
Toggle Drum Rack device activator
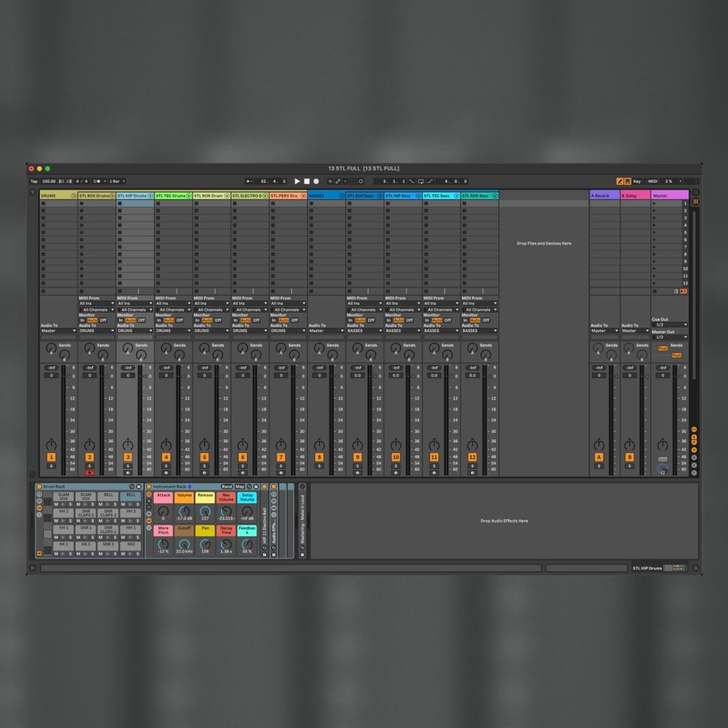click(x=39, y=487)
